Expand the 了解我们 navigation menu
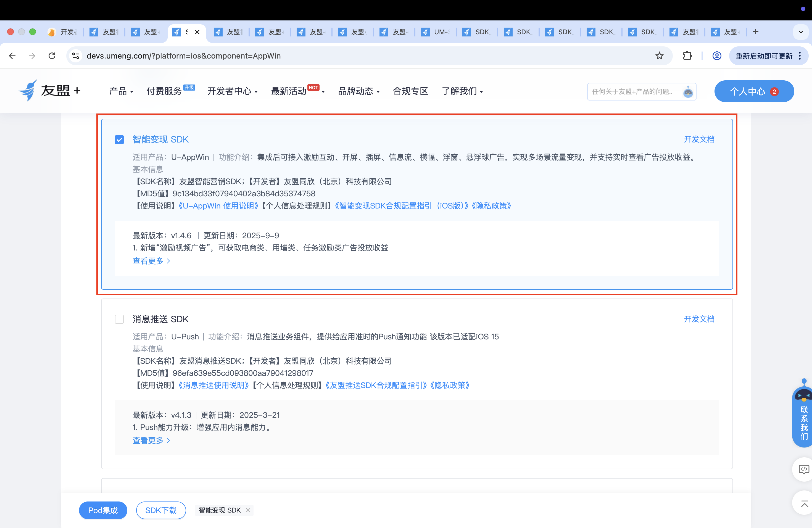The height and width of the screenshot is (528, 812). [x=462, y=91]
